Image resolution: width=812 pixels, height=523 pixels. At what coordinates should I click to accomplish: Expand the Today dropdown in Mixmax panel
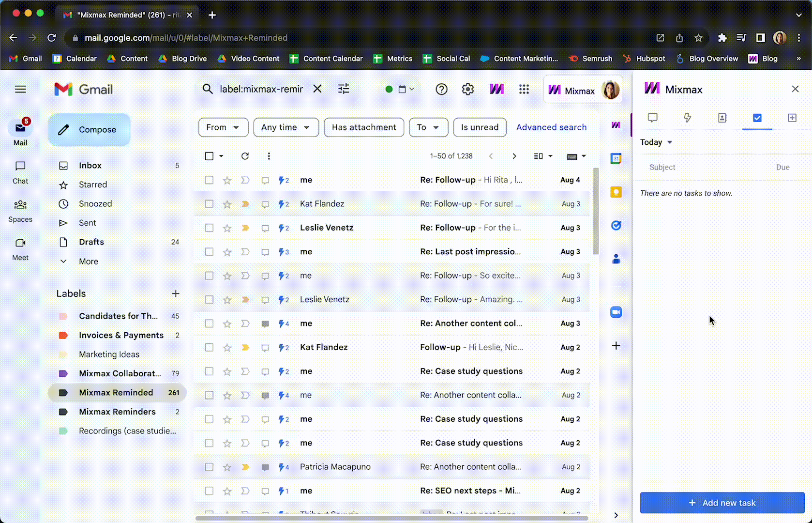point(656,142)
